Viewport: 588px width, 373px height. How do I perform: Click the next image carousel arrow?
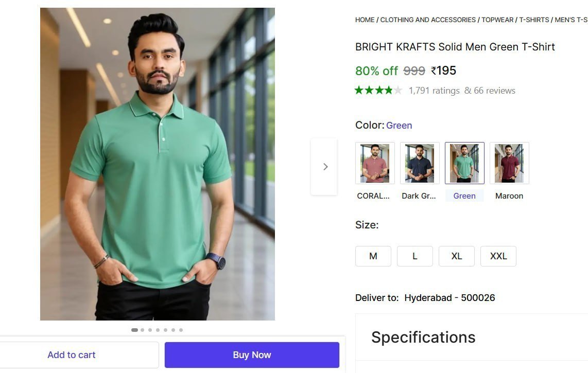[325, 166]
